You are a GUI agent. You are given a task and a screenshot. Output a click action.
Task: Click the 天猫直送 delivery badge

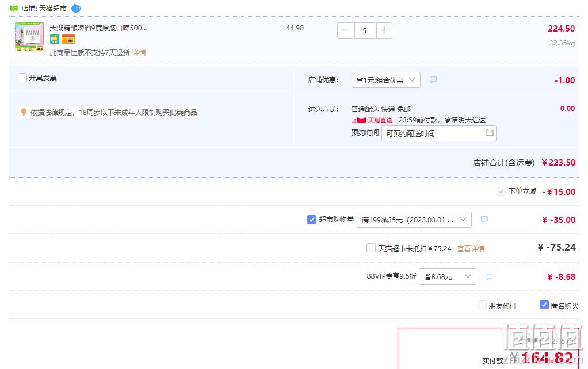tap(372, 120)
